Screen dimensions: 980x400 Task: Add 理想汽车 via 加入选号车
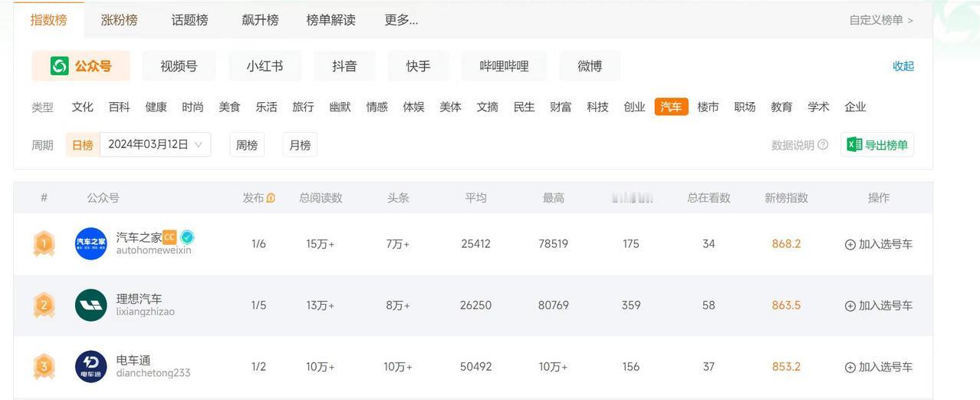click(x=878, y=306)
